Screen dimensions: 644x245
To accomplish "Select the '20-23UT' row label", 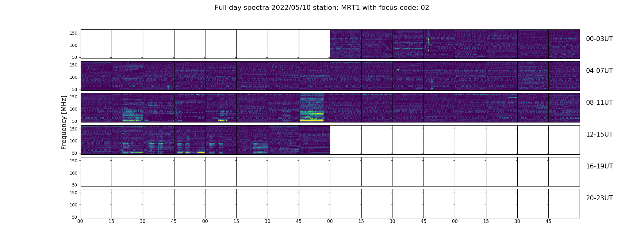I will tap(599, 198).
